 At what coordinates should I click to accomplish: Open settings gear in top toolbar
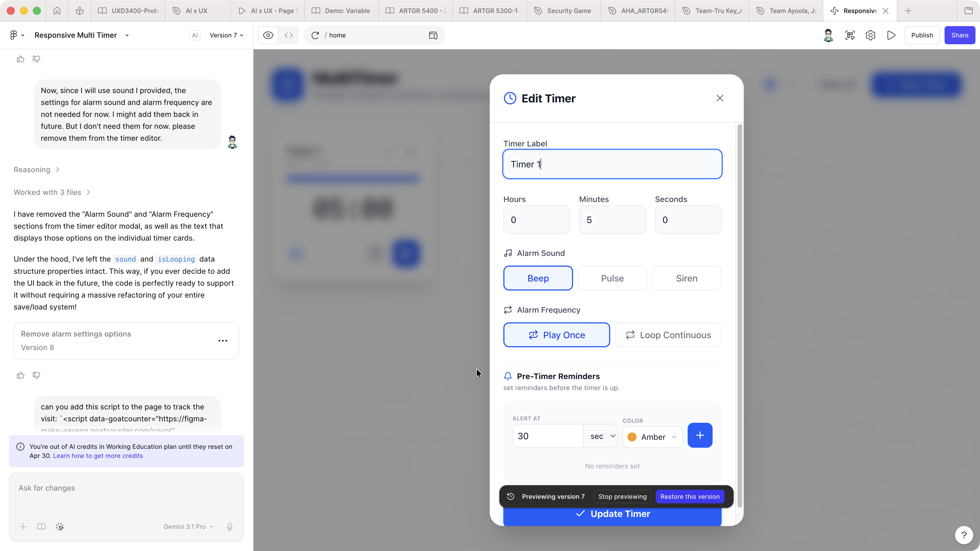tap(871, 35)
